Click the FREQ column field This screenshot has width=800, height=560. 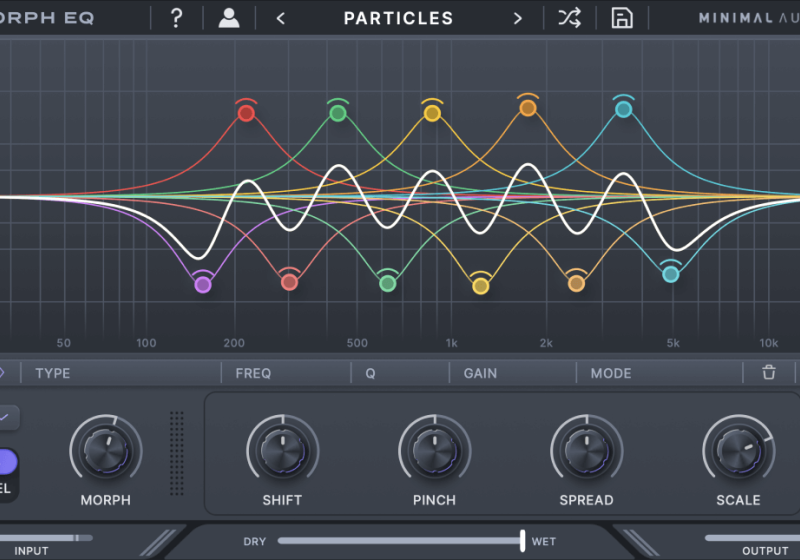286,373
